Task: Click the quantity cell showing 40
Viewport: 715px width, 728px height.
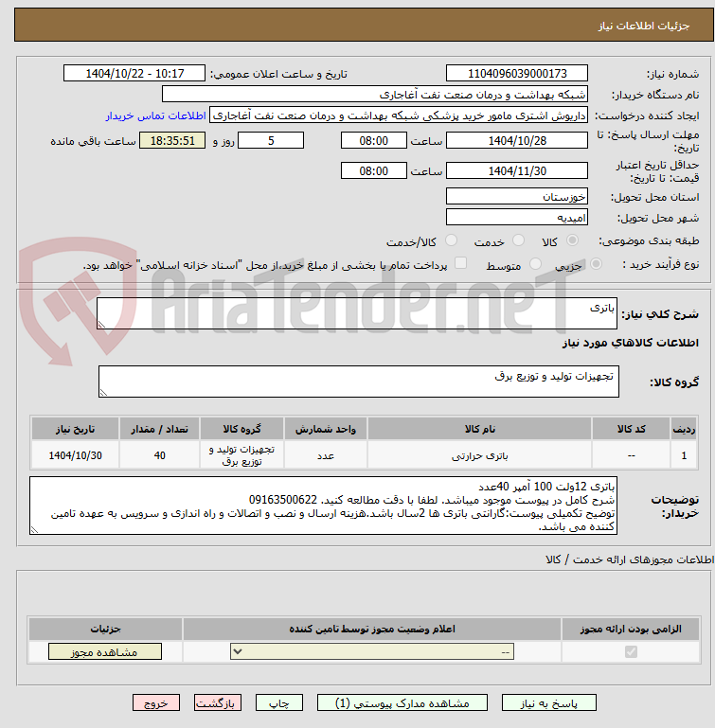Action: 159,455
